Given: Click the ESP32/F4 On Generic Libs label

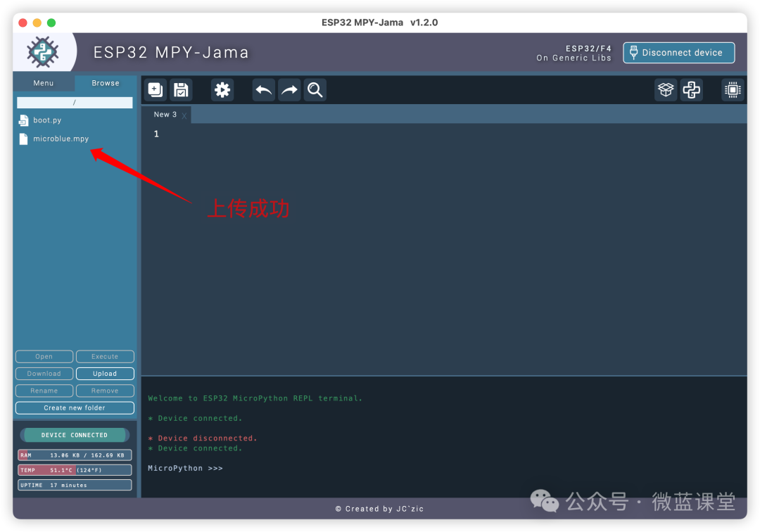Looking at the screenshot, I should tap(574, 53).
